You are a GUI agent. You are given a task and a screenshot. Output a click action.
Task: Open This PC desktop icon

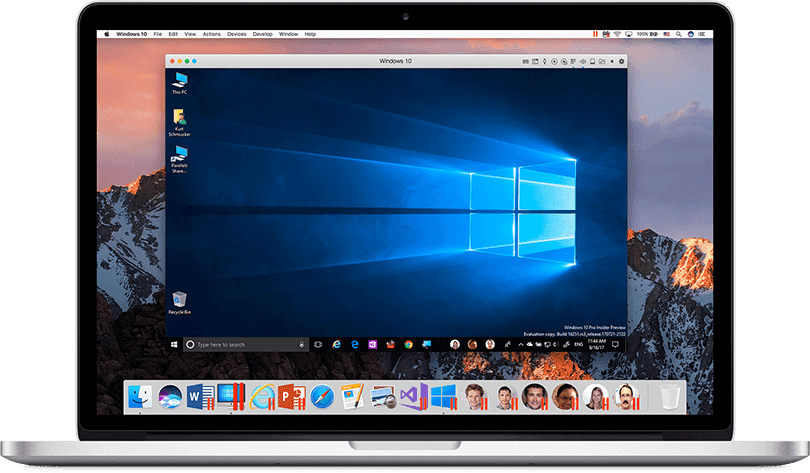click(x=180, y=83)
